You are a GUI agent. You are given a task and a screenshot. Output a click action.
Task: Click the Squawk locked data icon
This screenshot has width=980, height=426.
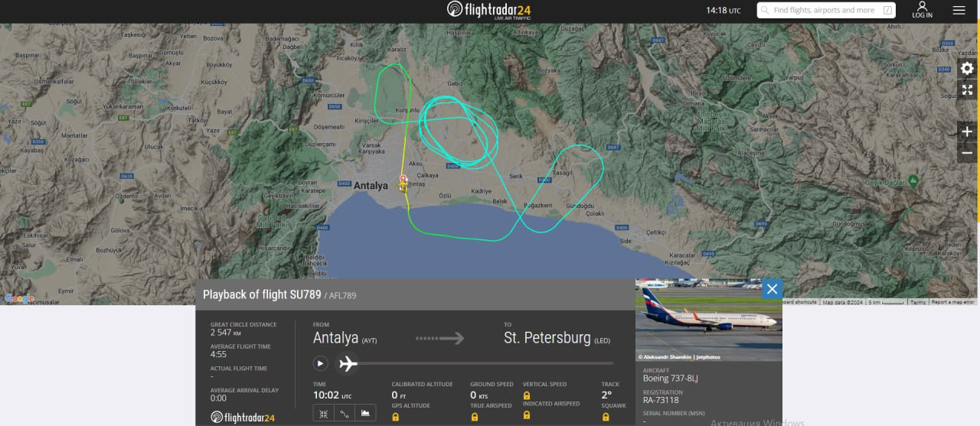(606, 417)
